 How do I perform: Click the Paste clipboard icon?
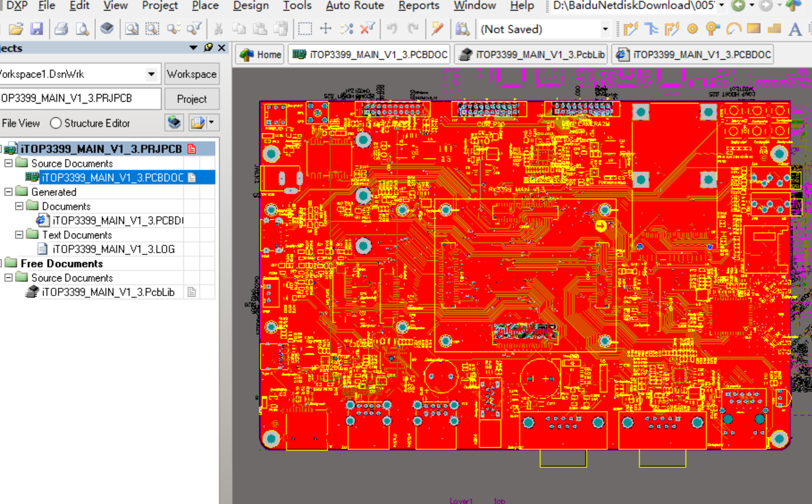click(260, 29)
